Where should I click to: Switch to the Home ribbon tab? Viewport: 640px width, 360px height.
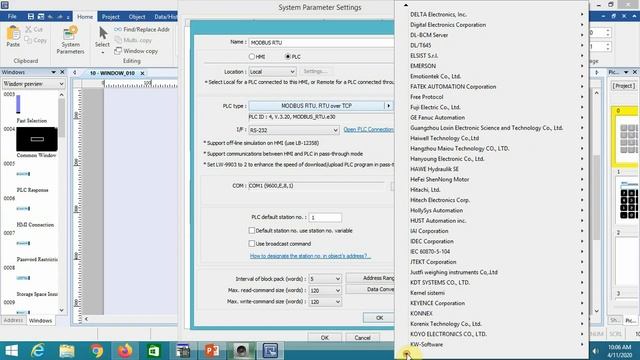tap(85, 17)
